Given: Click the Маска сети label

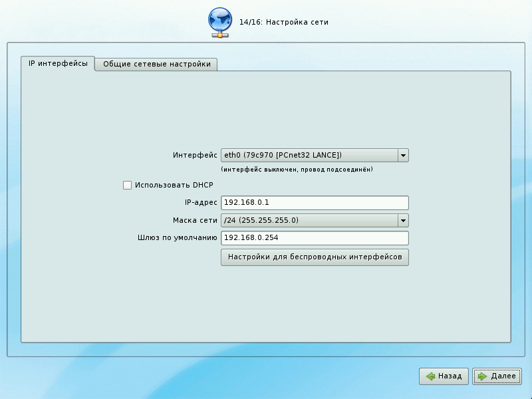Looking at the screenshot, I should [195, 221].
